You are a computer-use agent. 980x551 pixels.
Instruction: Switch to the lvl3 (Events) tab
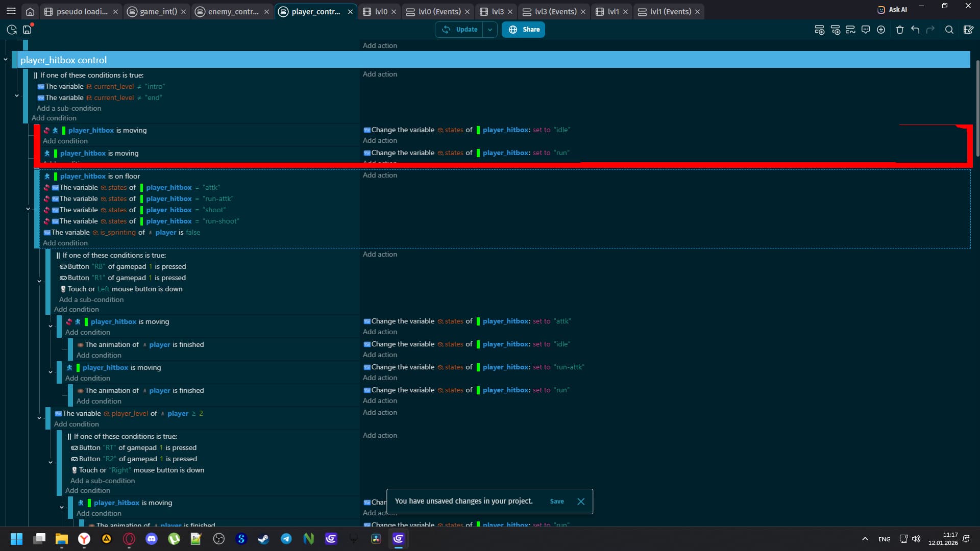555,11
